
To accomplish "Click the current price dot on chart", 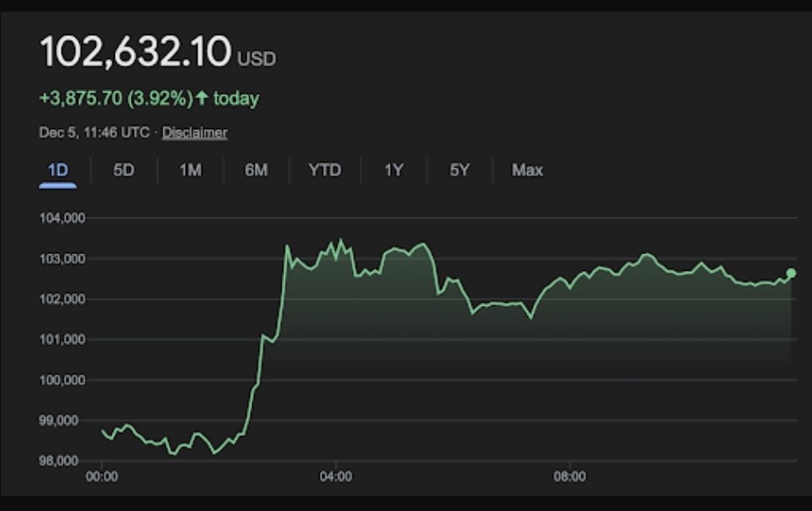I will 790,273.
